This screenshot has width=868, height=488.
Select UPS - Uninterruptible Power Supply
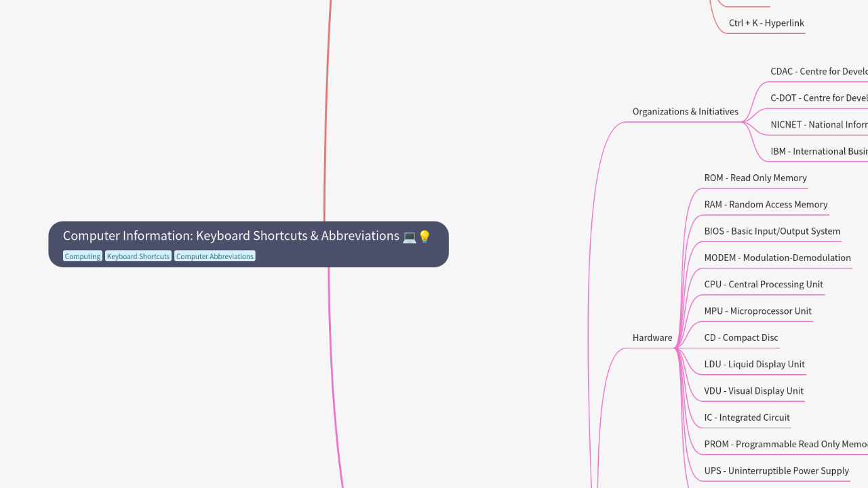776,471
